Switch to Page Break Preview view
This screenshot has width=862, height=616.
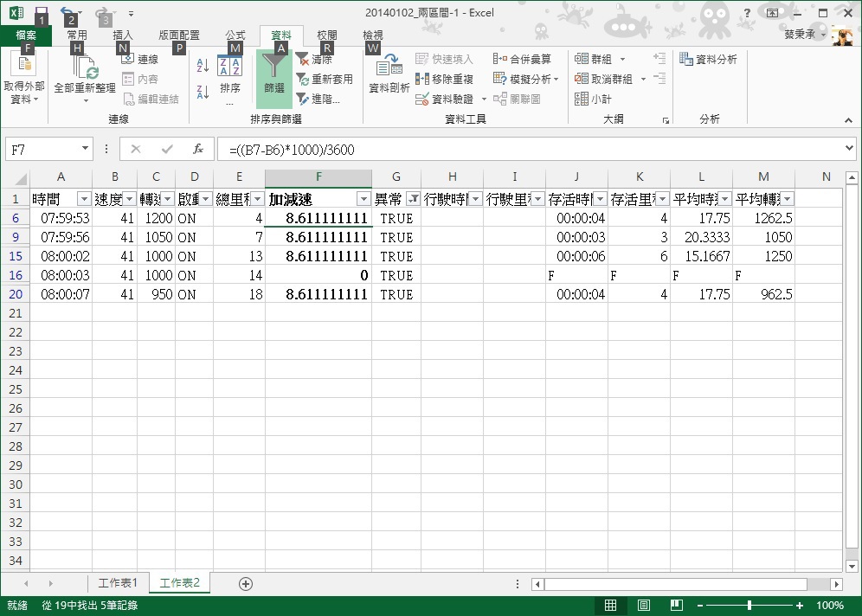677,606
